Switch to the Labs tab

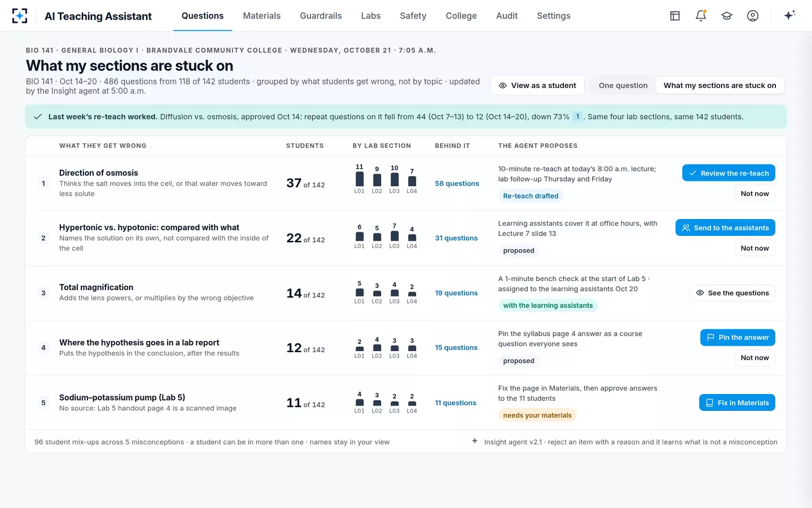[x=371, y=16]
